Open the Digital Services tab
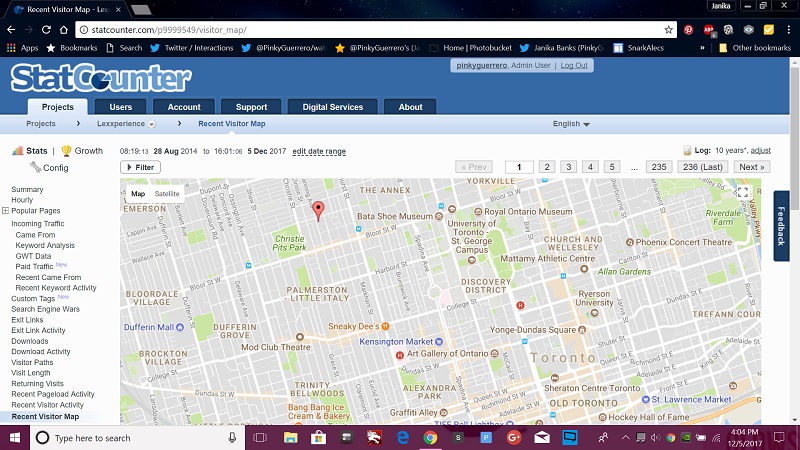This screenshot has width=800, height=450. pos(333,107)
